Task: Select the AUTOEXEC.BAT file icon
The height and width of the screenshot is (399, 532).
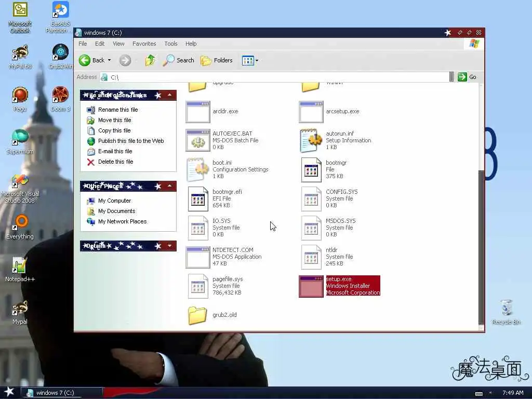Action: point(198,140)
